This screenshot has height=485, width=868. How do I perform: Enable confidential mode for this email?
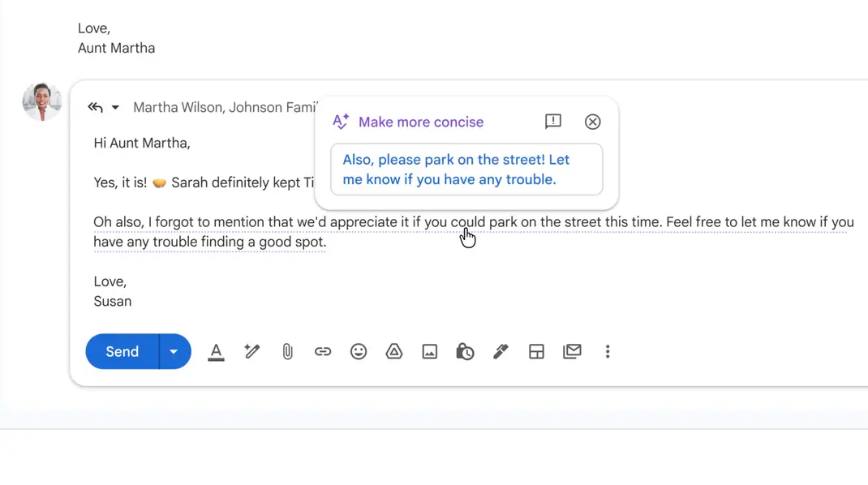(465, 351)
